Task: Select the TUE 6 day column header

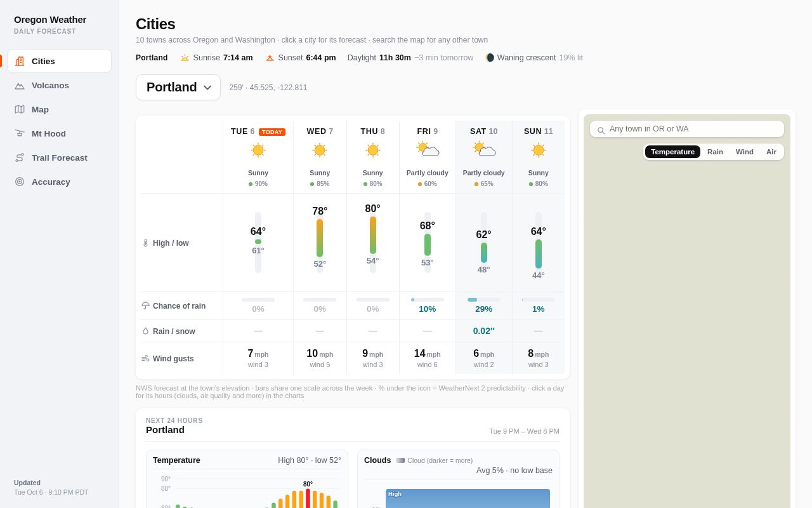Action: point(258,131)
